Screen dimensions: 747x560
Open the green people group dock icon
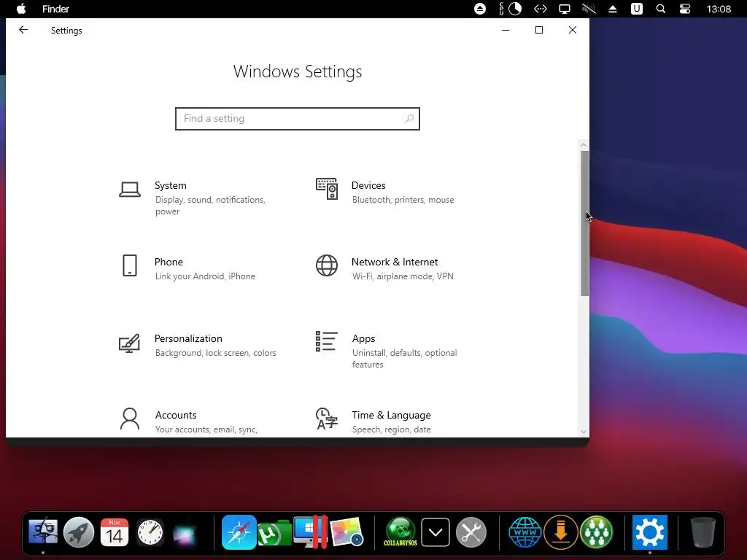(x=596, y=532)
